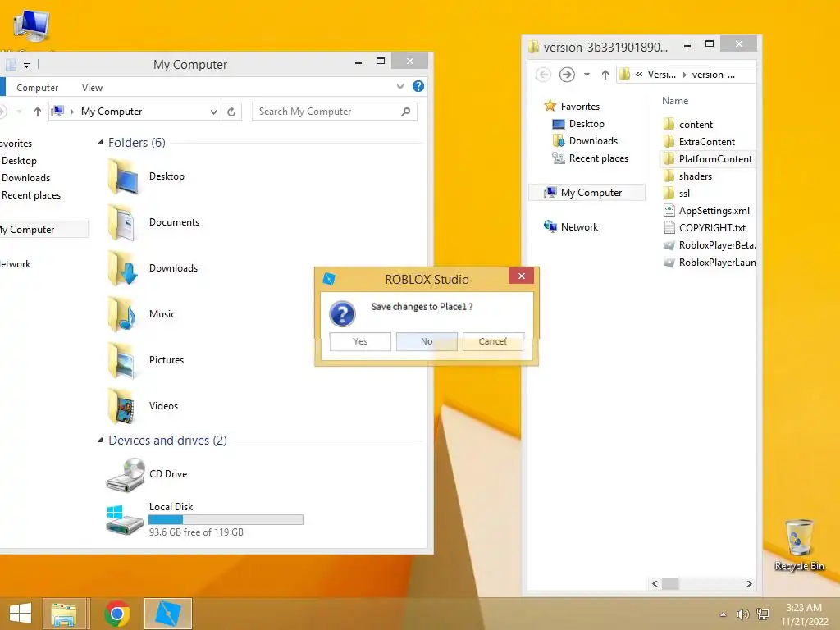Close the ROBLOX Studio dialog with X

(x=521, y=276)
